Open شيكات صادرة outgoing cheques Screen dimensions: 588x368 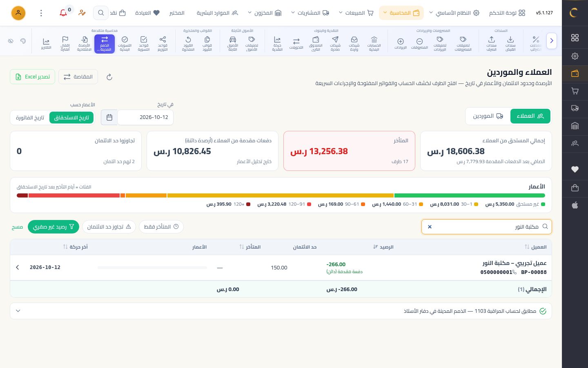(335, 44)
